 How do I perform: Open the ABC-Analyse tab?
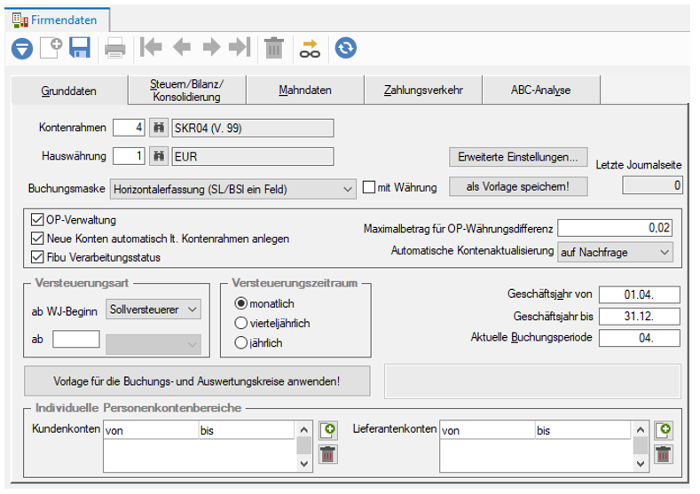541,90
